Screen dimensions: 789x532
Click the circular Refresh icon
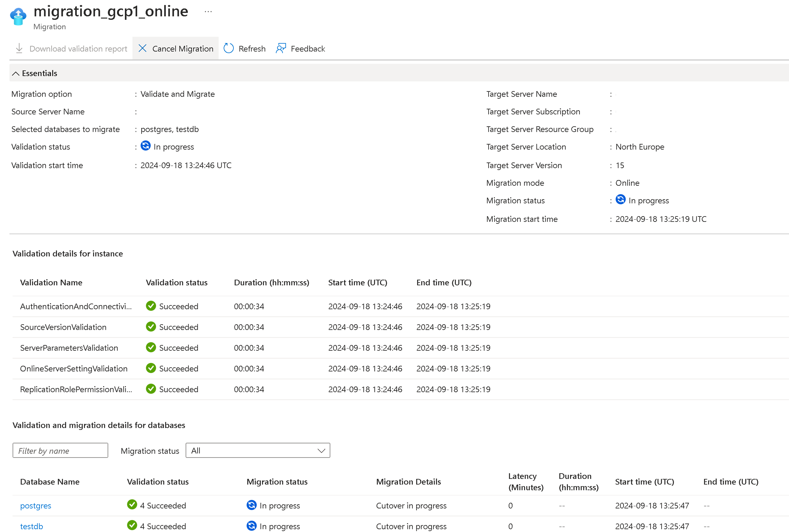(x=229, y=49)
